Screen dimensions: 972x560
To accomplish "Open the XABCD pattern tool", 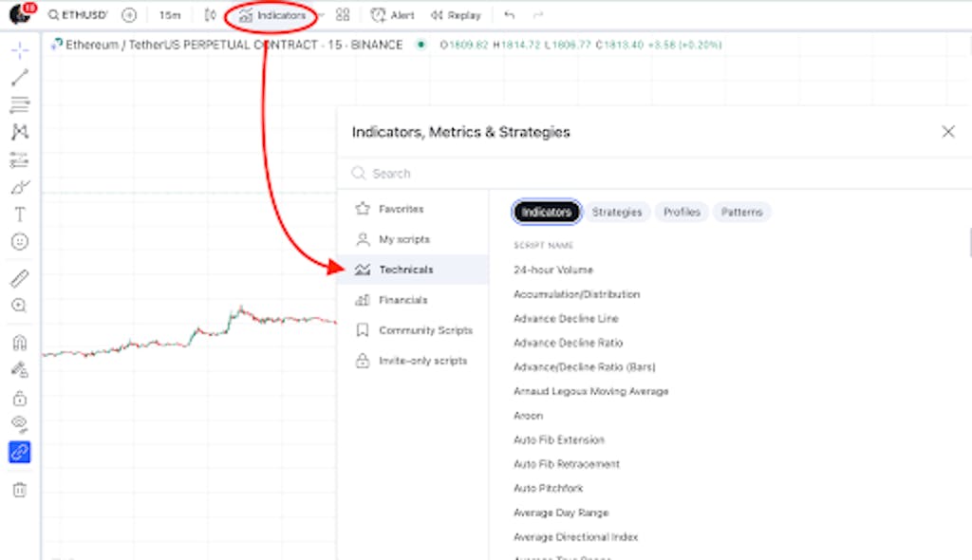I will [x=19, y=132].
